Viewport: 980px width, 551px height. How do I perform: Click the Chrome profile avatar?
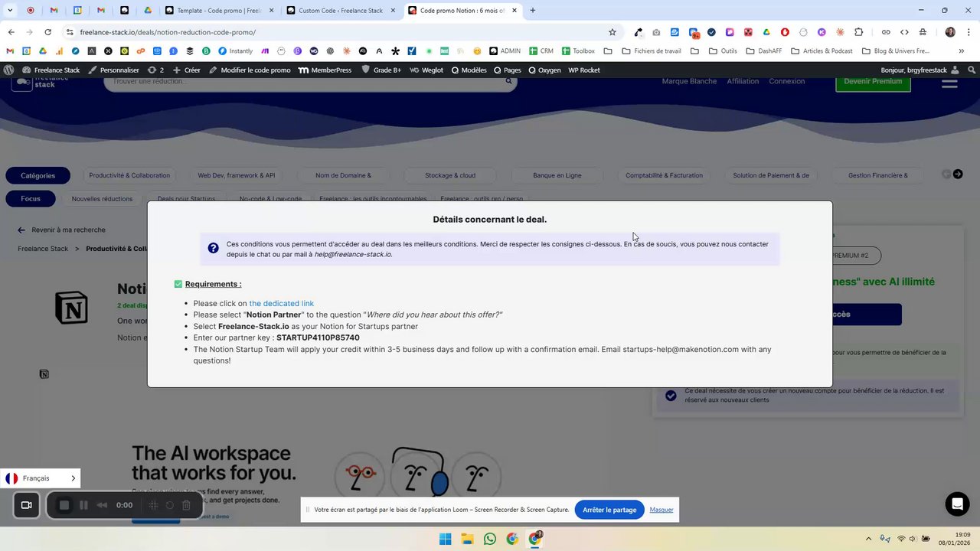950,32
